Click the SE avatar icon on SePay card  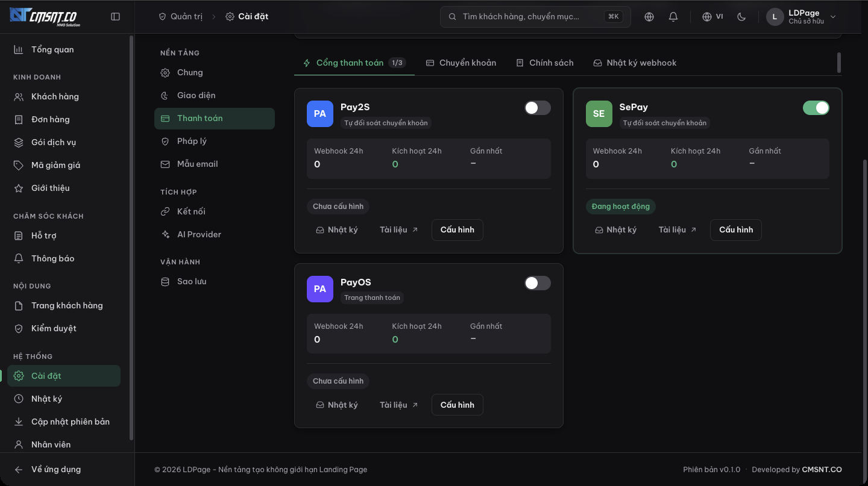(599, 114)
